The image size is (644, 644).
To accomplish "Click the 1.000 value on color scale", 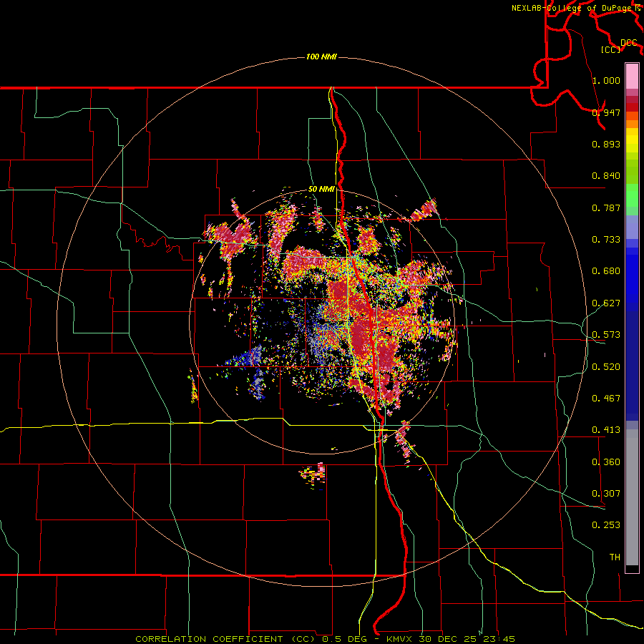I will click(606, 80).
